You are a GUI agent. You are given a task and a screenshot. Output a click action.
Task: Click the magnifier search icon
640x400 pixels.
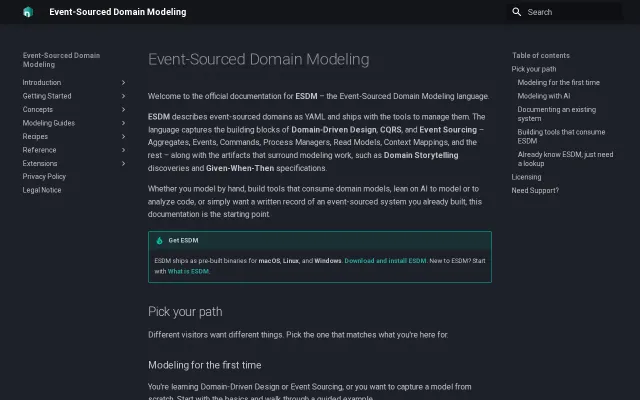point(516,12)
